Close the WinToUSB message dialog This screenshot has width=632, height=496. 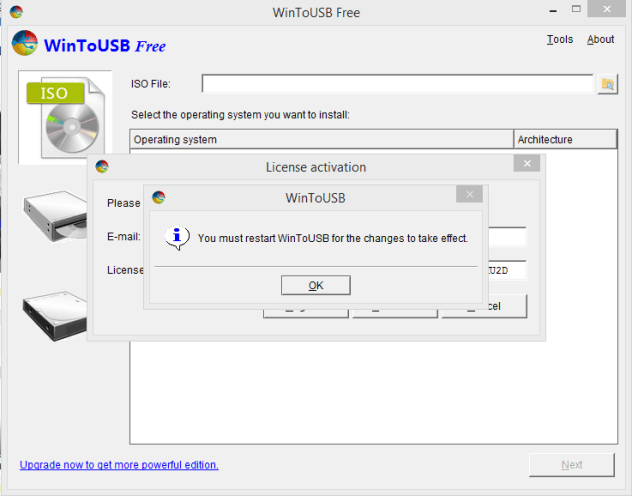pyautogui.click(x=469, y=195)
